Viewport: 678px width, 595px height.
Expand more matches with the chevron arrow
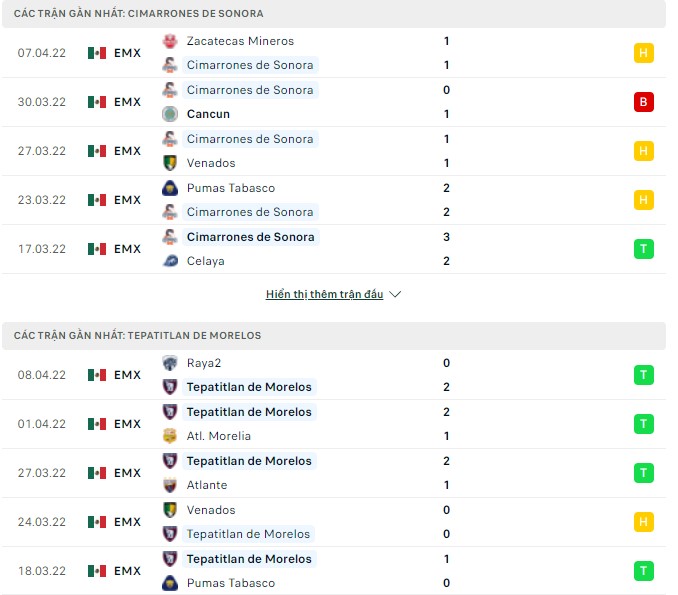pyautogui.click(x=395, y=295)
